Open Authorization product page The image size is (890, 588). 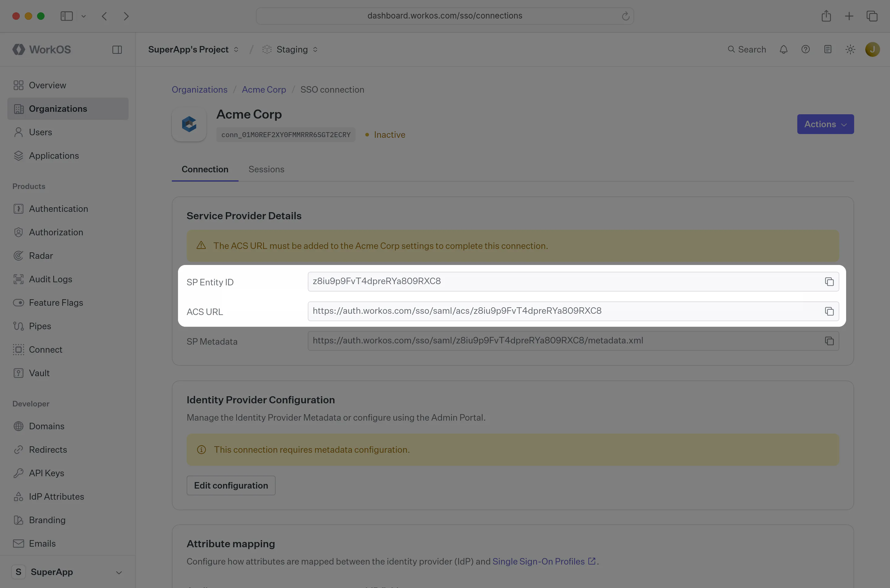pos(68,233)
